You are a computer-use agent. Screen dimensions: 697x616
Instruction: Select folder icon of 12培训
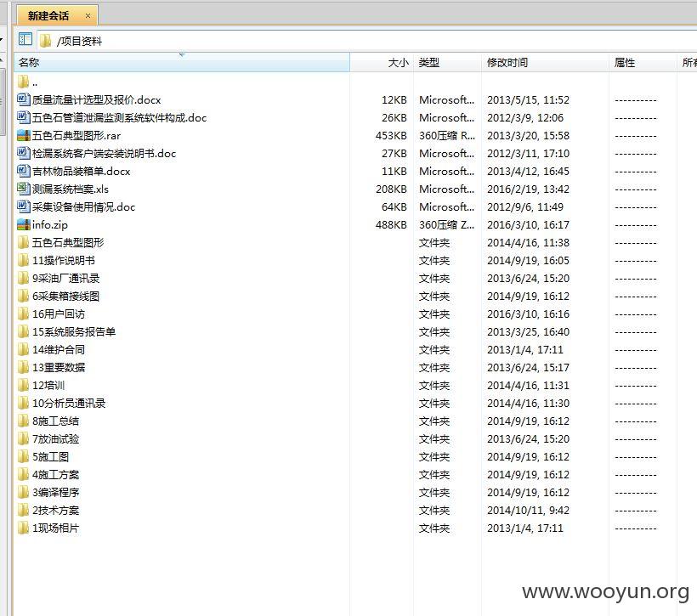tap(23, 385)
